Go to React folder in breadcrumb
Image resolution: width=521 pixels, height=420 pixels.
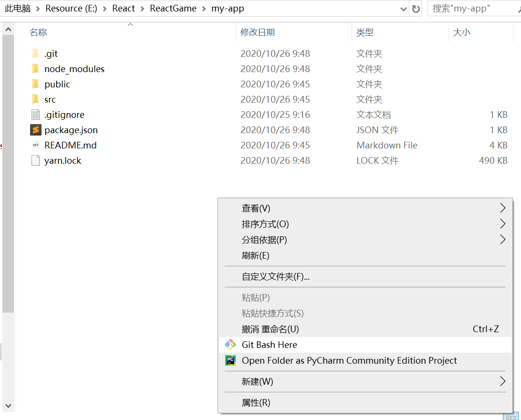tap(123, 8)
